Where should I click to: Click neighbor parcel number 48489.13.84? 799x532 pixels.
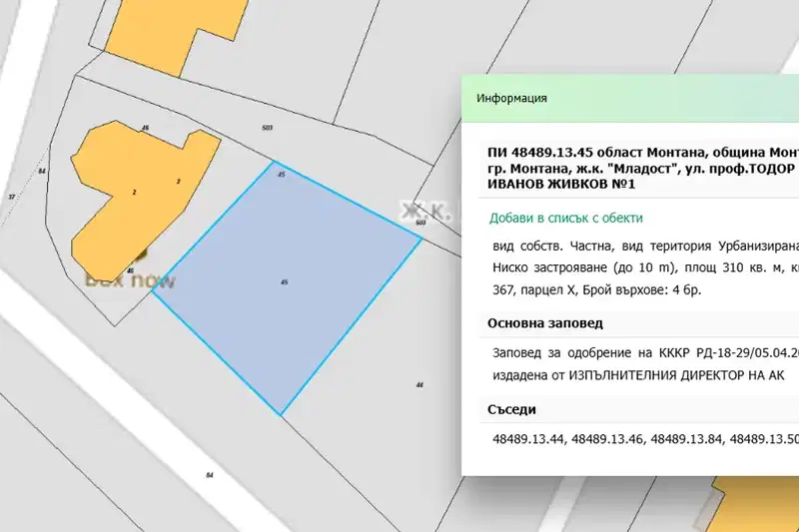(x=686, y=439)
